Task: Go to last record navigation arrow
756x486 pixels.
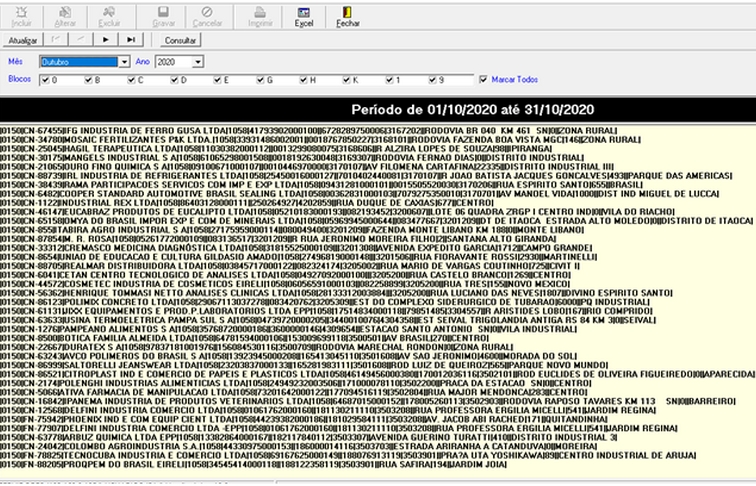Action: pyautogui.click(x=131, y=40)
